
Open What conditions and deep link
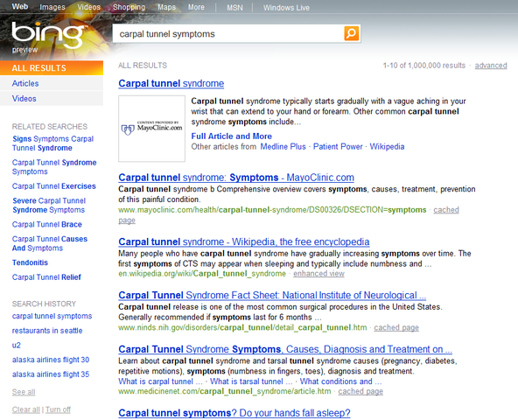(x=340, y=381)
